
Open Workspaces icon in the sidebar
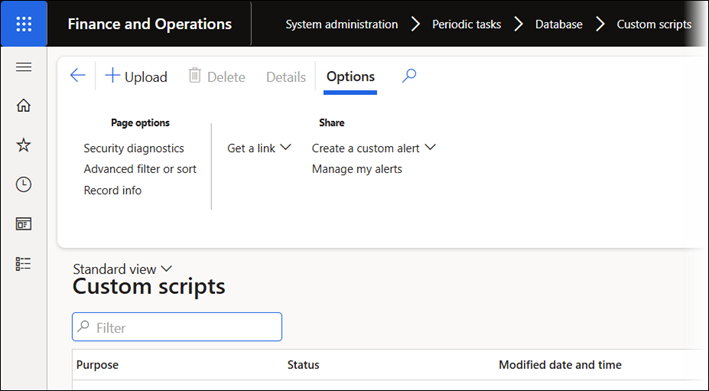(x=24, y=224)
